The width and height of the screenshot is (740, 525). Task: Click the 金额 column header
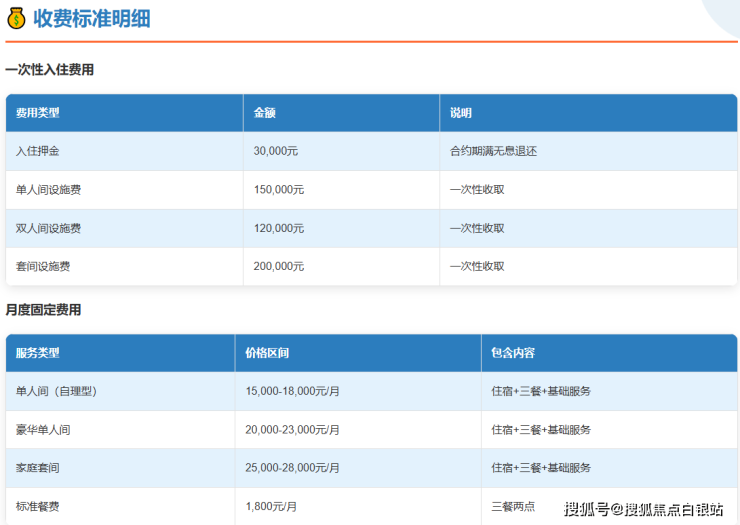coord(265,113)
